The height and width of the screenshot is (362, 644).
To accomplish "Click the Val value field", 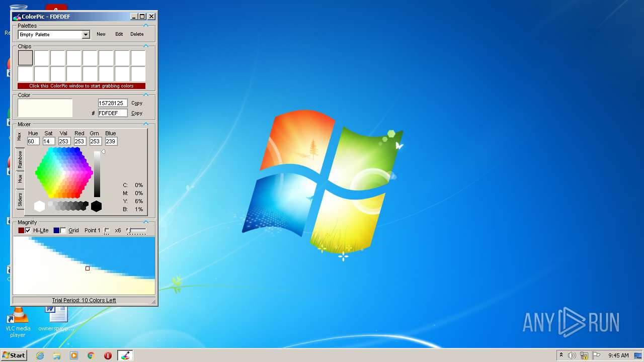I will 64,141.
